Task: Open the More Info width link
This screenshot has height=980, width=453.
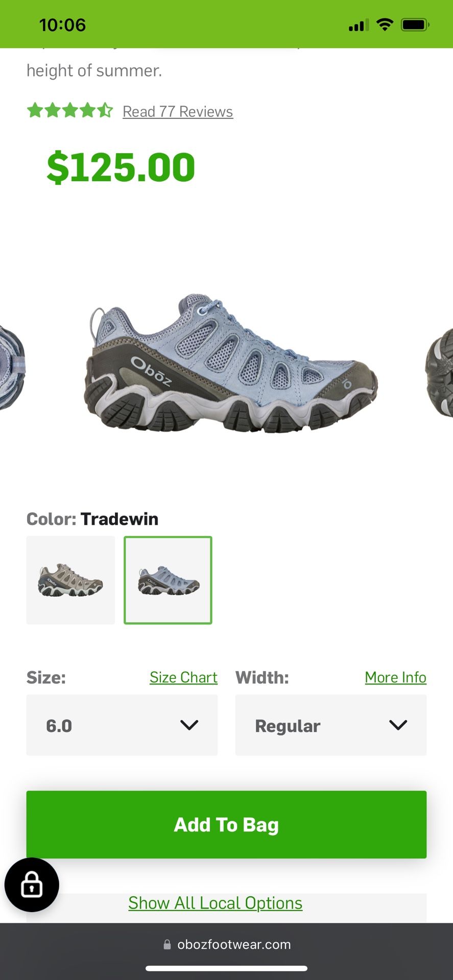Action: 396,677
